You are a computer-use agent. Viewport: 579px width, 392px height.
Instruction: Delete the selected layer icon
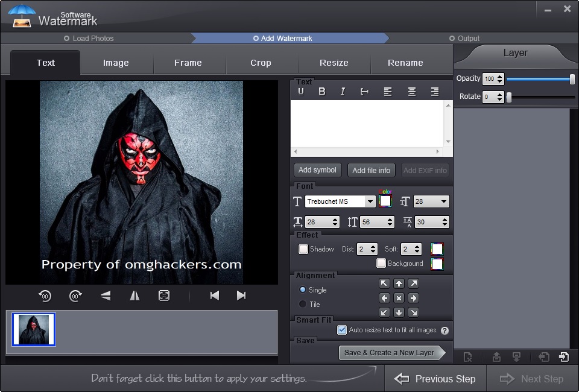click(x=468, y=357)
